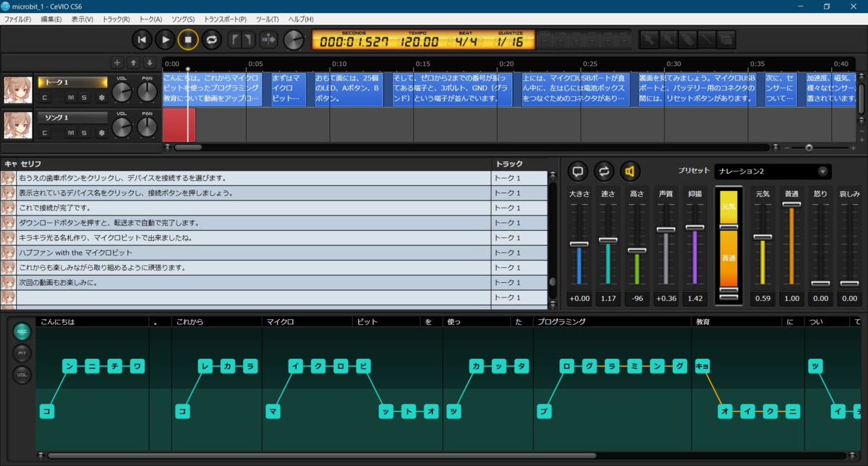Switch to the PIT pitch edit mode
The height and width of the screenshot is (466, 868).
coord(22,354)
